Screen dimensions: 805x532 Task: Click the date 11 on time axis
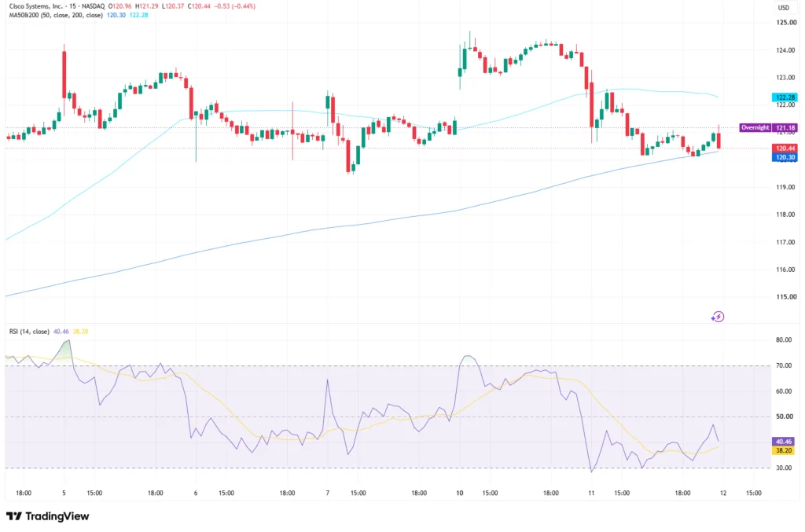591,493
